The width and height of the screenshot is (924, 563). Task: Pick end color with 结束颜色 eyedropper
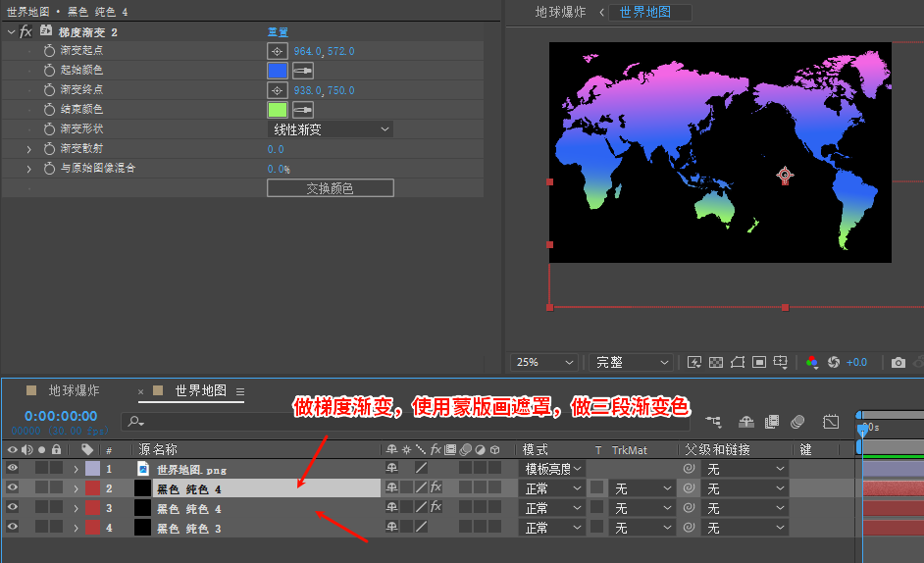pyautogui.click(x=303, y=110)
